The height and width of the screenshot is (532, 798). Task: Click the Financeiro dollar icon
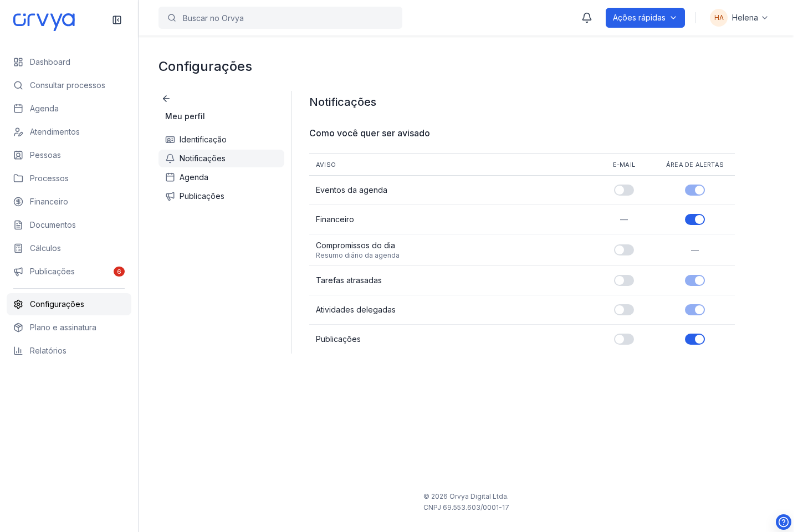point(18,202)
